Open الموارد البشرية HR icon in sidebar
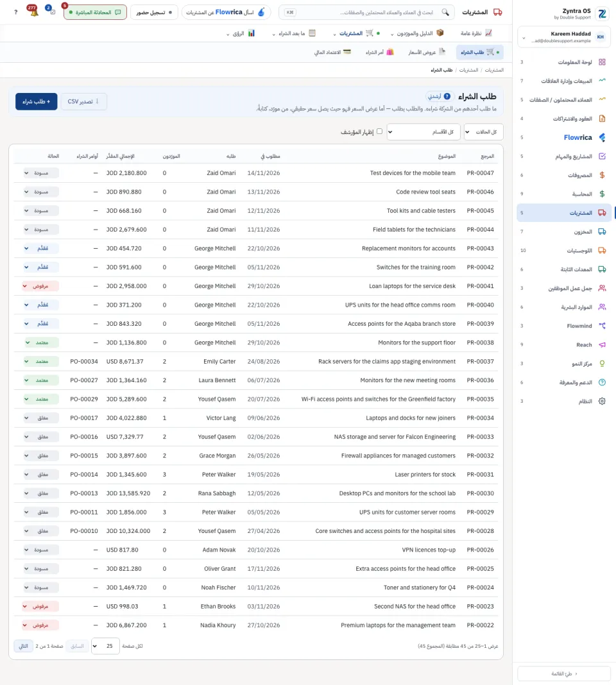 pyautogui.click(x=602, y=307)
